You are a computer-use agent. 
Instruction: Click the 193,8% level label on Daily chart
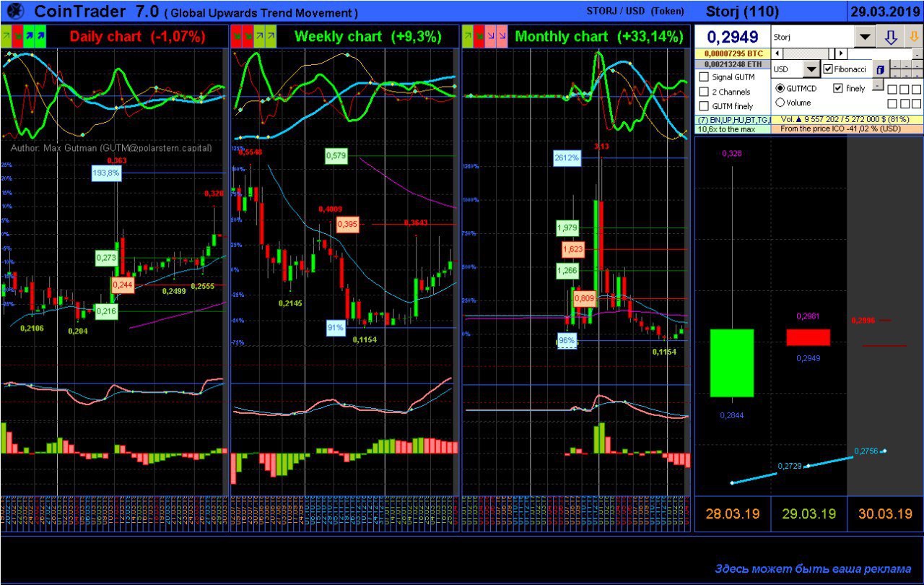point(107,173)
